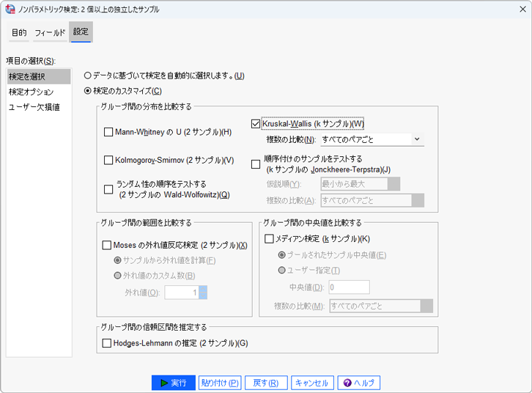This screenshot has width=532, height=393.
Task: Select 検定オプション in item list
Action: coord(32,92)
